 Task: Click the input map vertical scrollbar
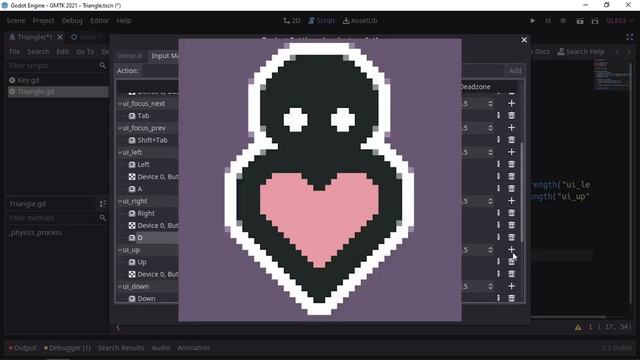(x=522, y=192)
